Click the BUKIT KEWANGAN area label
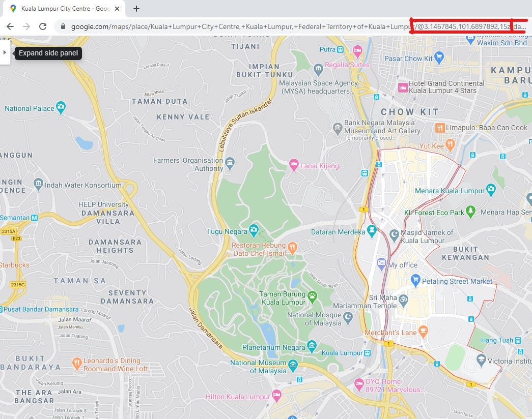 pyautogui.click(x=465, y=253)
